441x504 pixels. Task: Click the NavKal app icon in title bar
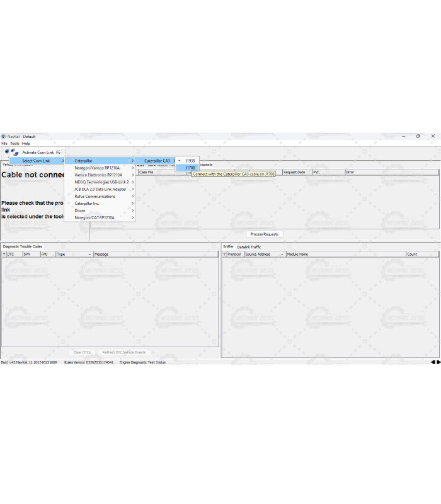coord(3,136)
